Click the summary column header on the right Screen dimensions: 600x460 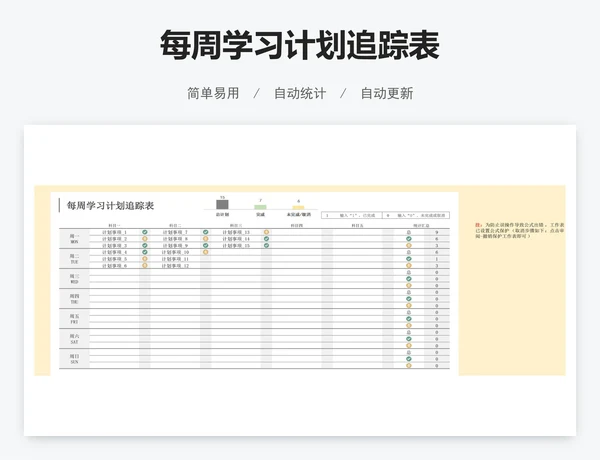421,226
